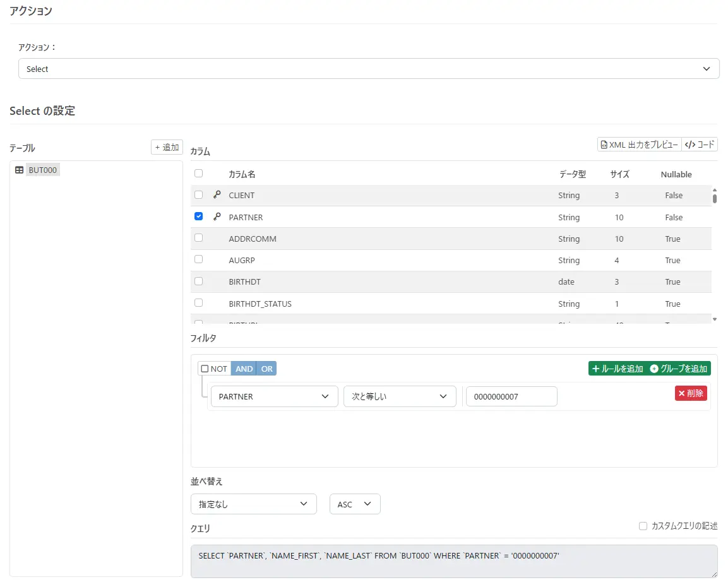Click the red 削除 button
Viewport: 728px width, 580px height.
click(x=691, y=393)
